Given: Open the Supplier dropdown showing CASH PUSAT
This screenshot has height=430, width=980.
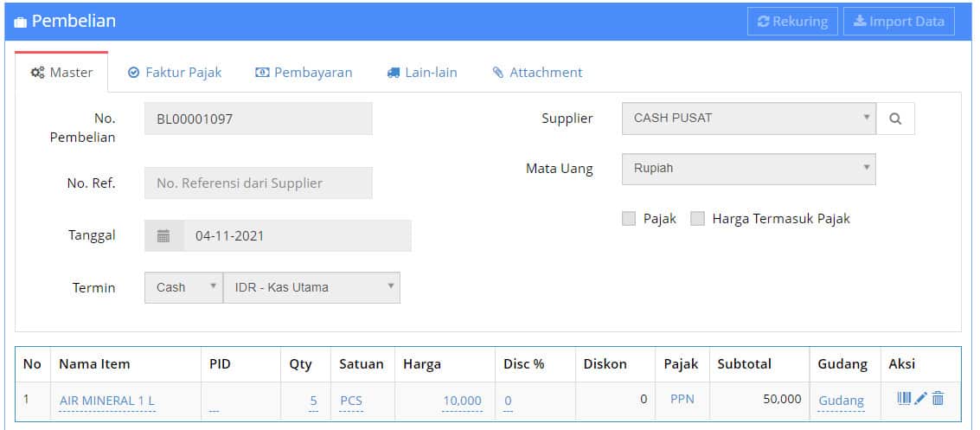Looking at the screenshot, I should pos(747,119).
